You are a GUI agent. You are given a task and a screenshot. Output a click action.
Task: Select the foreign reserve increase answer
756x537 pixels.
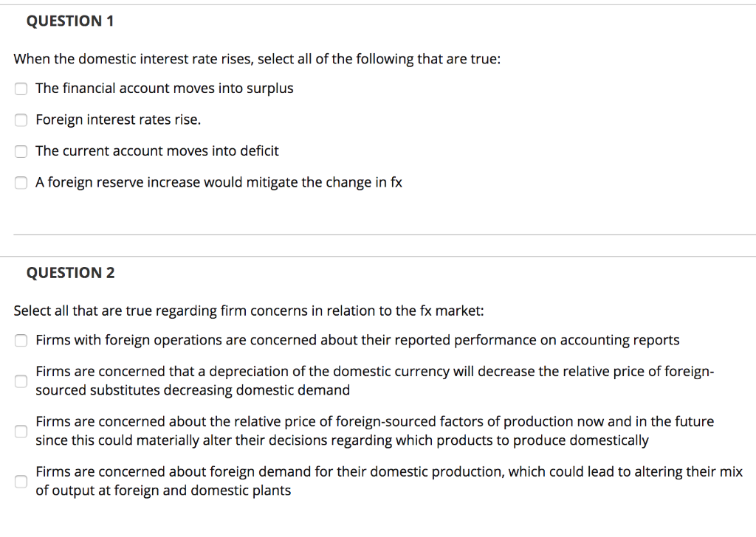[x=21, y=182]
